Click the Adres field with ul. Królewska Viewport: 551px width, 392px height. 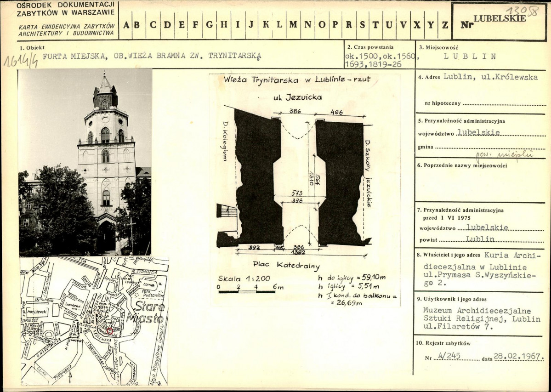coord(490,77)
